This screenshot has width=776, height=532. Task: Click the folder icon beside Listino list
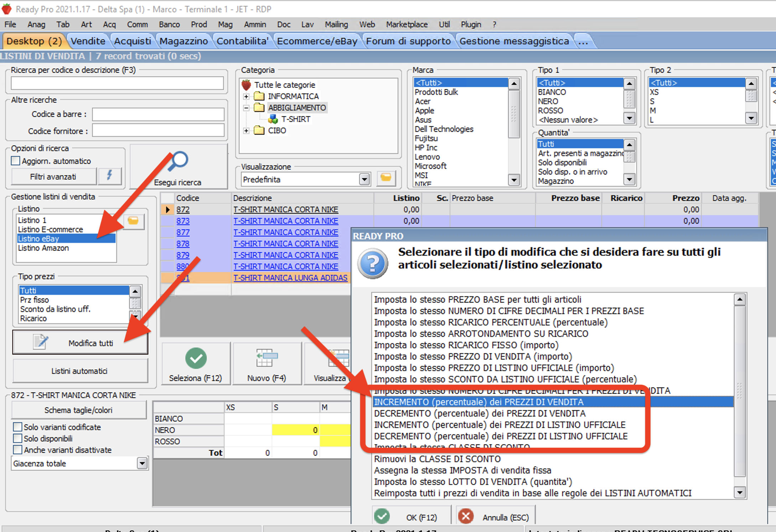click(134, 221)
